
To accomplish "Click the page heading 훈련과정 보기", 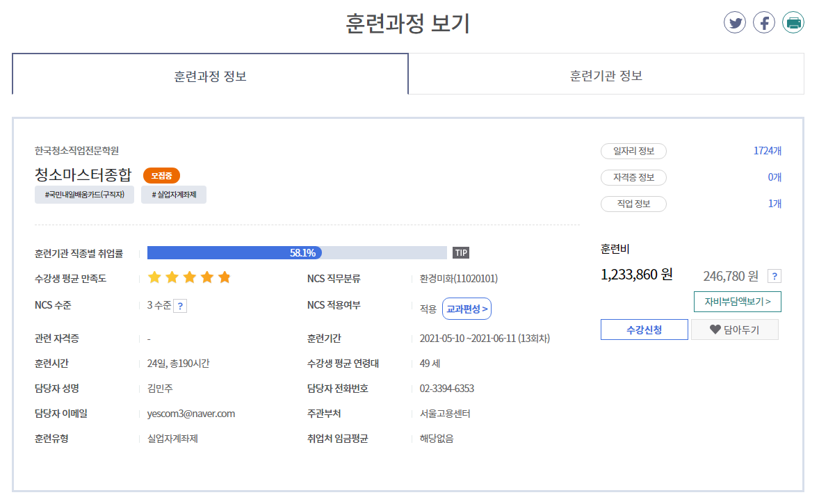I will tap(407, 24).
